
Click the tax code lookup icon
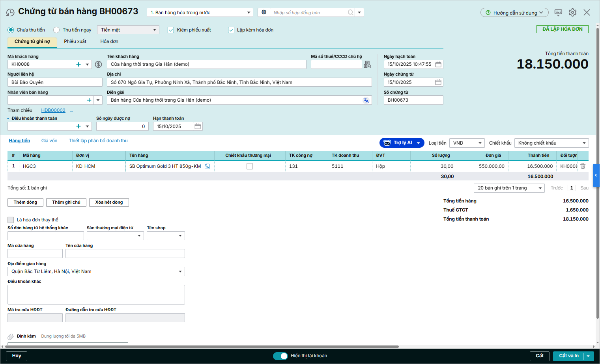click(x=367, y=65)
